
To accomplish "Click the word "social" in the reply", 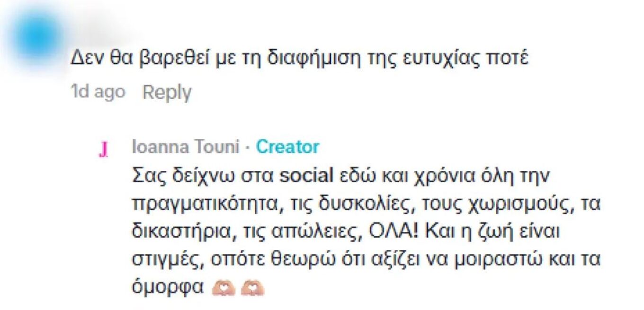I will [x=307, y=177].
